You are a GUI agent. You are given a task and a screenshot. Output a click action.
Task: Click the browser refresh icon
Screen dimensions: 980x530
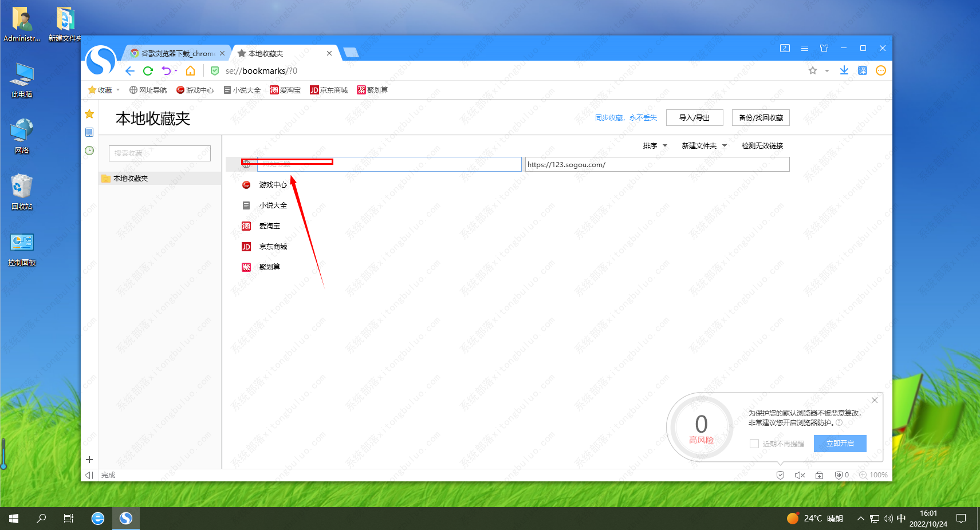click(x=148, y=71)
